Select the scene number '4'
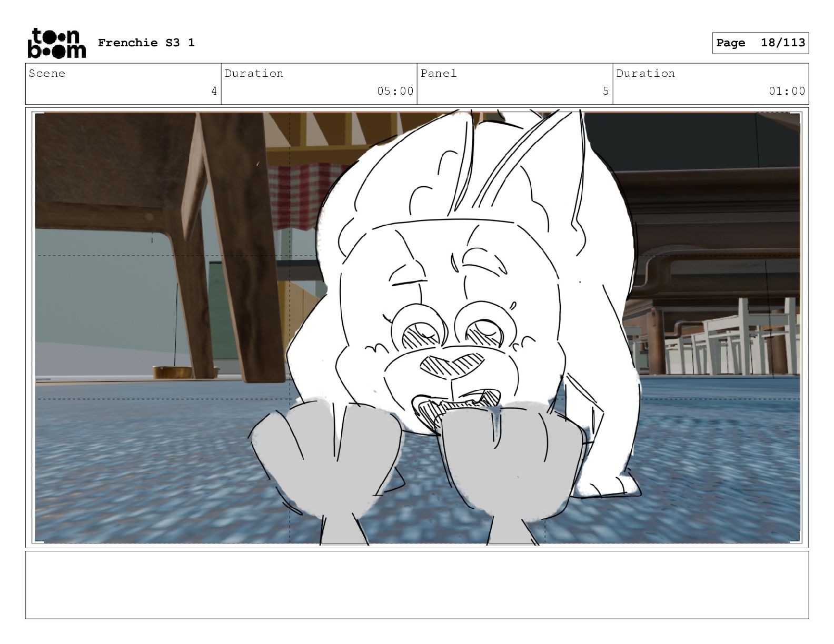Screen dimensions: 834x644 pyautogui.click(x=214, y=91)
